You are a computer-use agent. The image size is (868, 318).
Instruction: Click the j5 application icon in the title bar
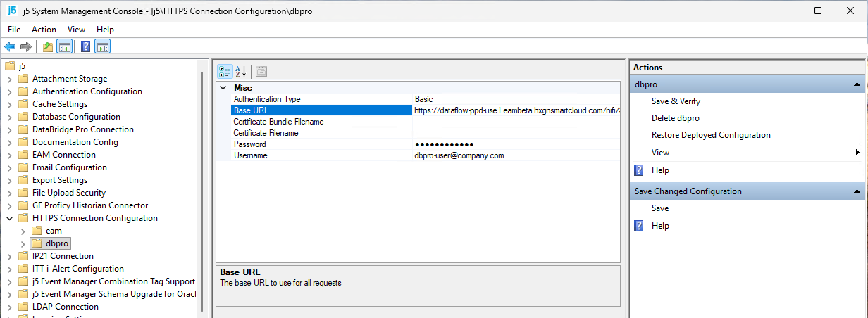point(12,11)
